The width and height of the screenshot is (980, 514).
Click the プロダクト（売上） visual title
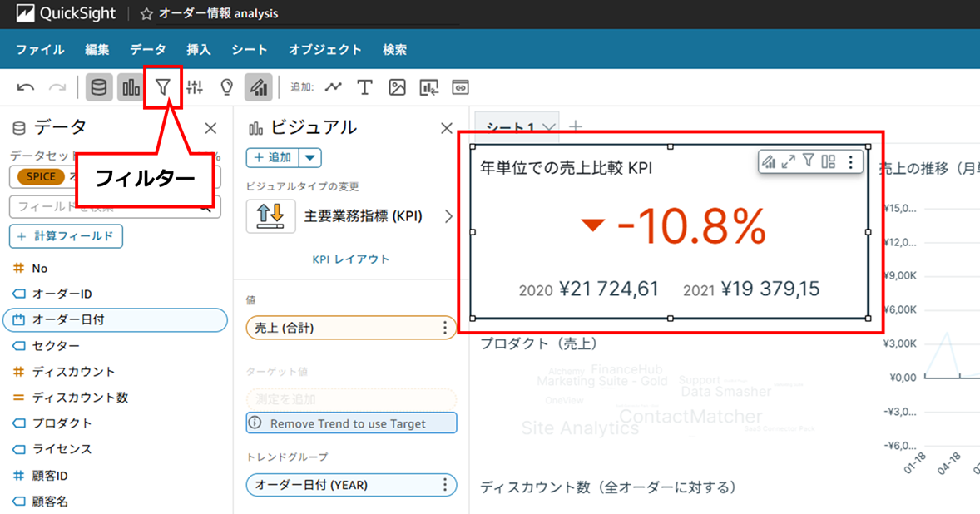point(539,343)
